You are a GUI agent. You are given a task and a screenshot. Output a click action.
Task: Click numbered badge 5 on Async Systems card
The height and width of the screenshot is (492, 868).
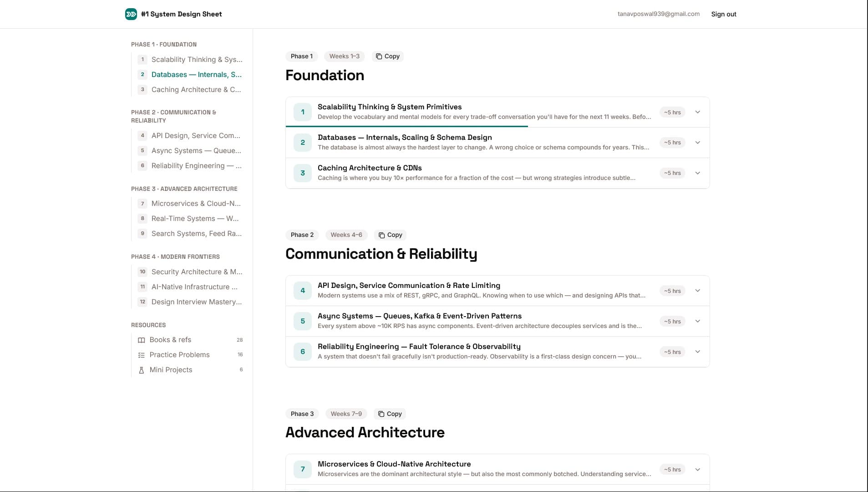tap(303, 321)
